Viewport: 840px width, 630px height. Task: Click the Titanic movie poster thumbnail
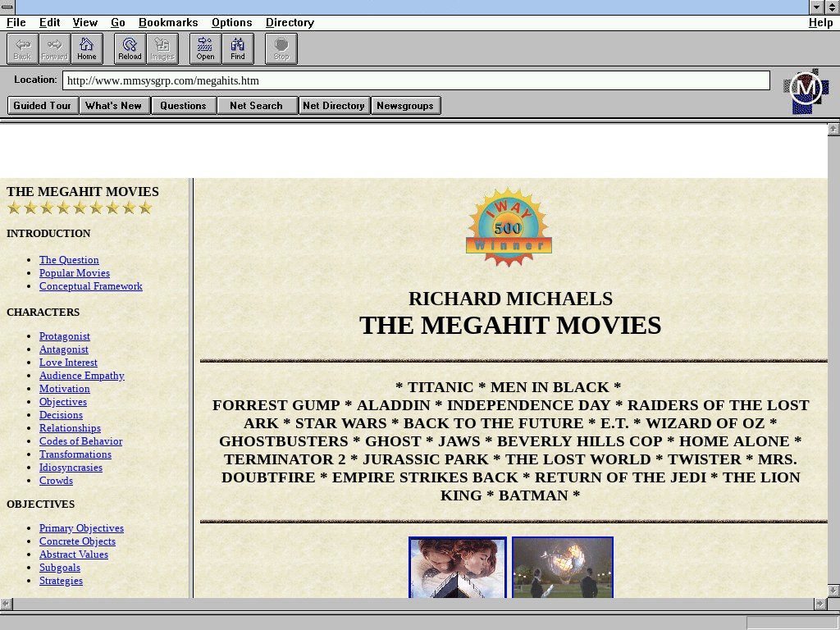458,568
